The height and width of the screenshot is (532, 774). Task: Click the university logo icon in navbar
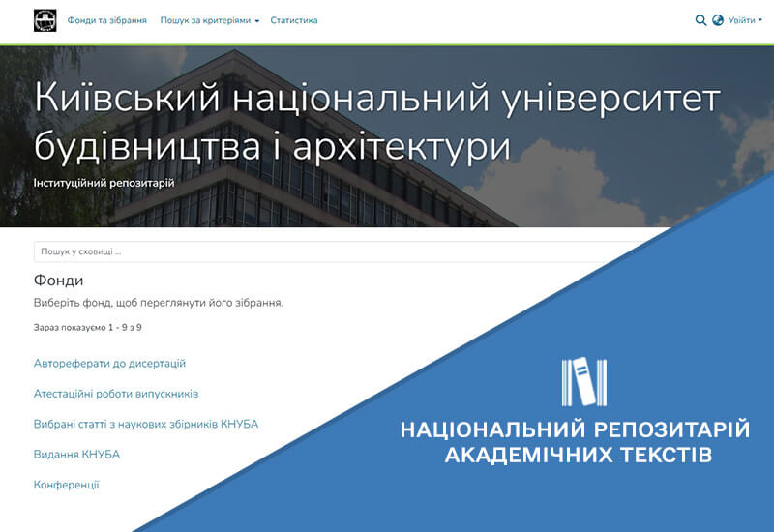point(45,20)
